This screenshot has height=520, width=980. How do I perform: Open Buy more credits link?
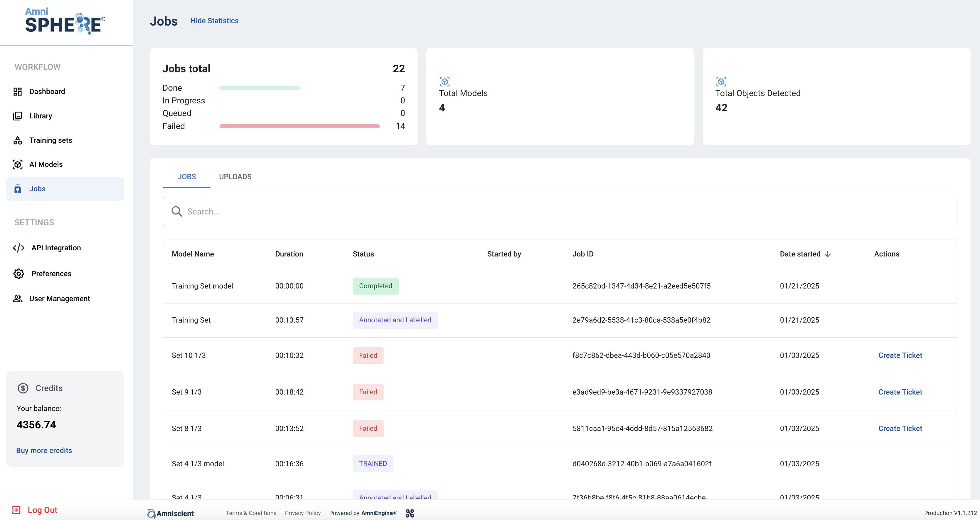point(44,450)
